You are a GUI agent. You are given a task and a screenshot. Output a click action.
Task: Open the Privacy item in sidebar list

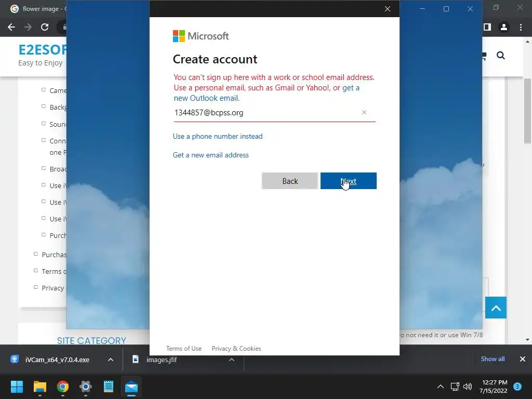click(52, 288)
